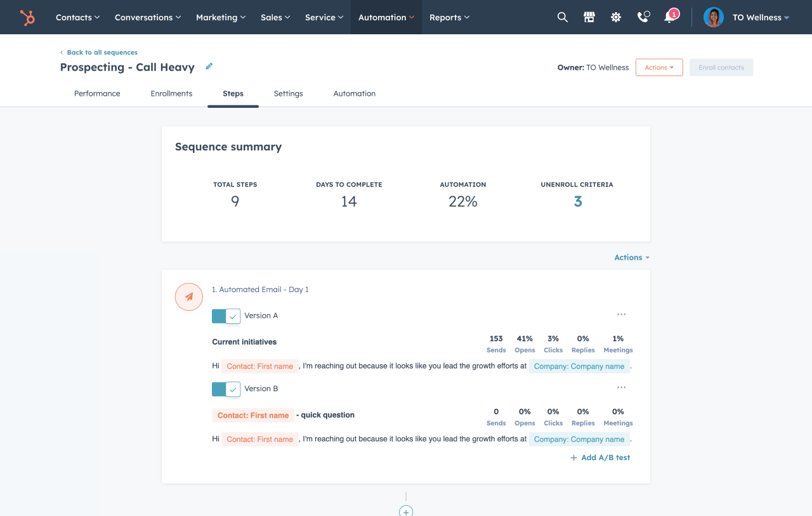The height and width of the screenshot is (516, 812).
Task: Open Version A three-dot options menu
Action: tap(621, 315)
